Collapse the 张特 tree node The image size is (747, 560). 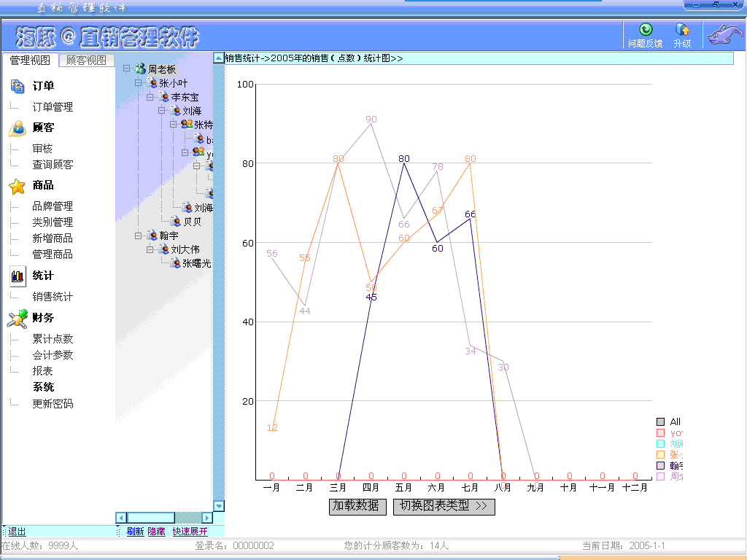tap(173, 124)
